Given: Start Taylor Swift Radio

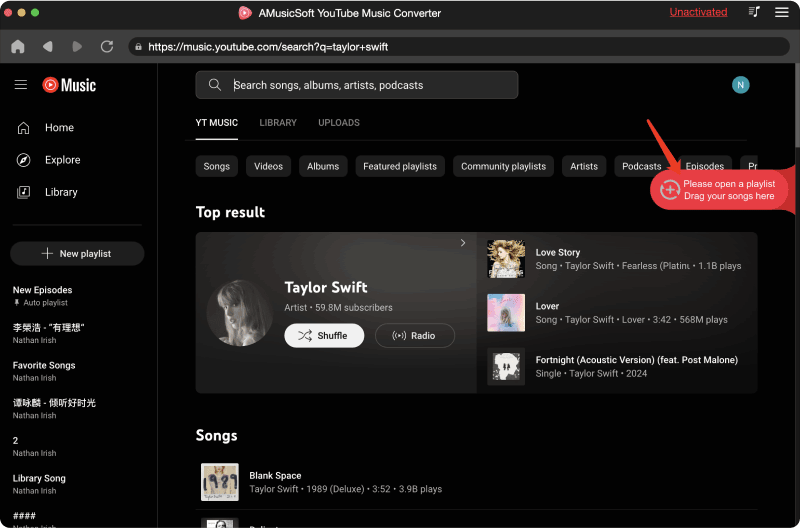Looking at the screenshot, I should coord(414,336).
